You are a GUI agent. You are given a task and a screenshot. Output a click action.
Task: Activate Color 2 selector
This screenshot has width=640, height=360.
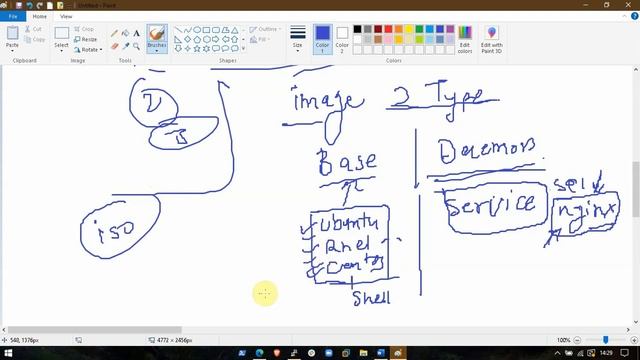pyautogui.click(x=342, y=39)
